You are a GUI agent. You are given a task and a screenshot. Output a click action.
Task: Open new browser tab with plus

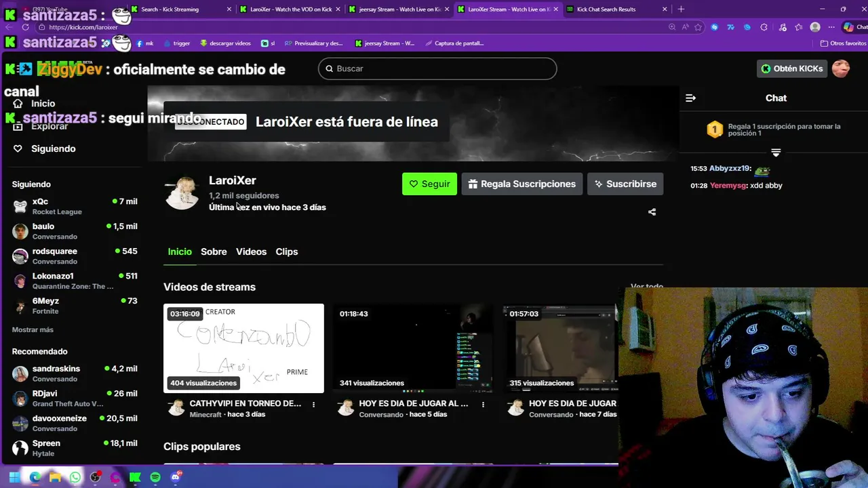click(681, 9)
